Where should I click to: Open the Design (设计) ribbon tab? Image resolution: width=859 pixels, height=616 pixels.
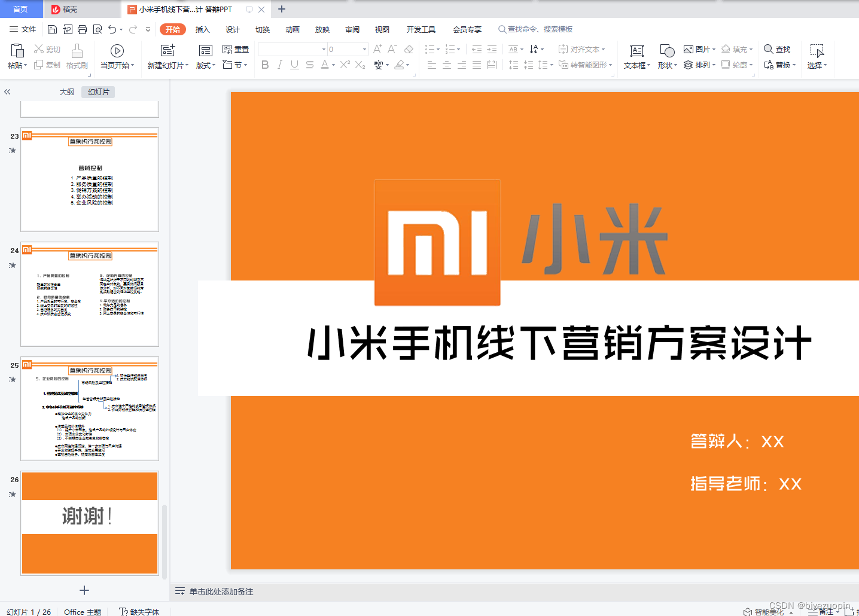click(233, 29)
